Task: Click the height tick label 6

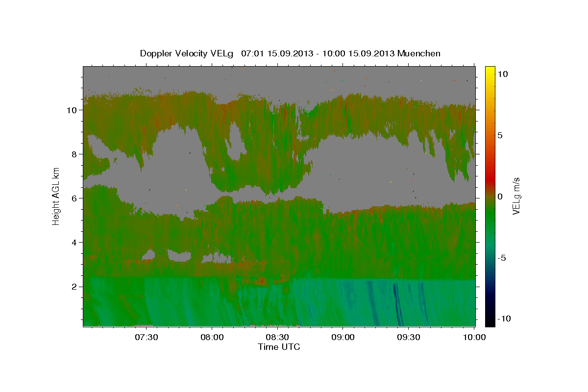Action: tap(75, 198)
